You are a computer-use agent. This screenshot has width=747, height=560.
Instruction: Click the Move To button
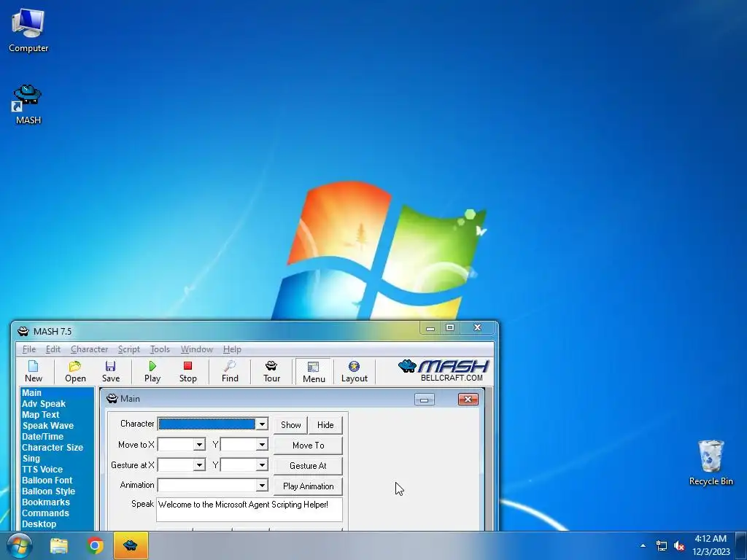[309, 446]
